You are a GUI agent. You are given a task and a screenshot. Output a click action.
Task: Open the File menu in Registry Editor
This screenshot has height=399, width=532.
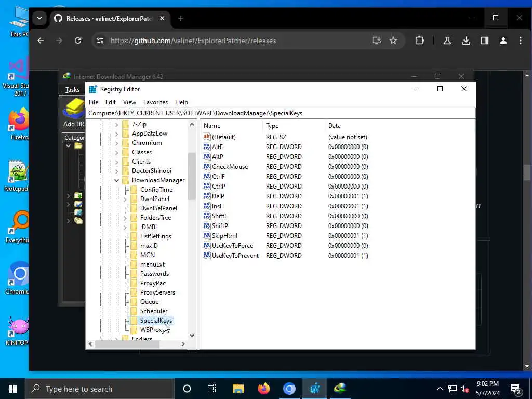tap(94, 102)
